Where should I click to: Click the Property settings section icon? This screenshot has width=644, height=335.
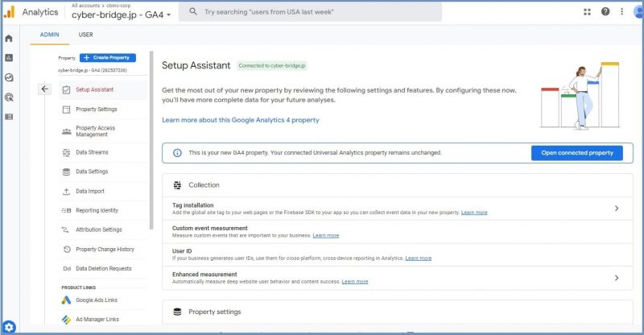point(177,312)
